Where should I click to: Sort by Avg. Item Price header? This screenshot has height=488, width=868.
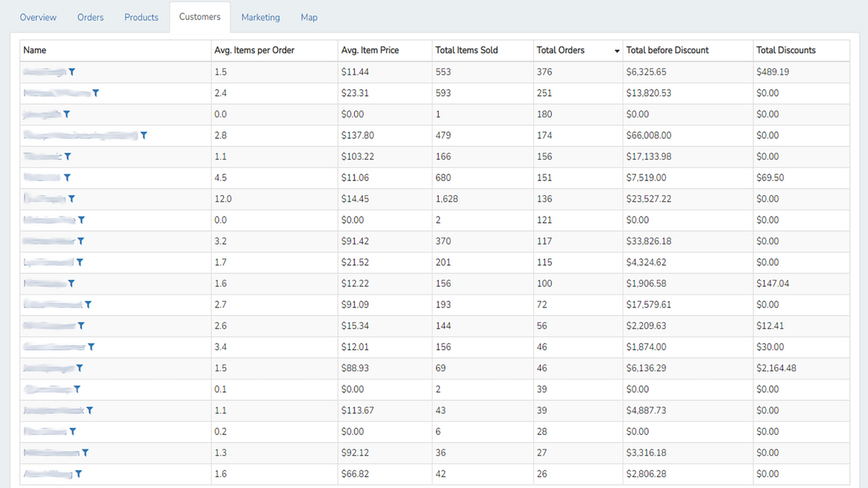pyautogui.click(x=384, y=50)
